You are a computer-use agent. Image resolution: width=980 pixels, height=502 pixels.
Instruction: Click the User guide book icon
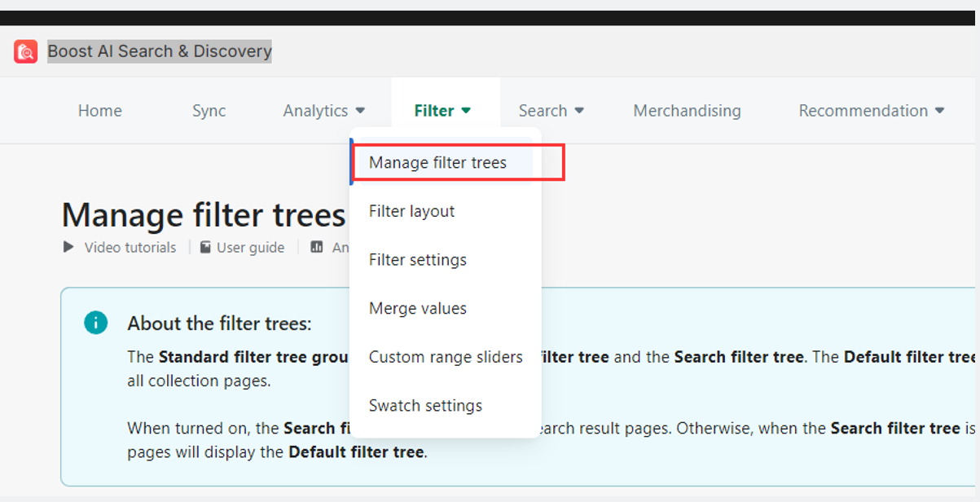point(205,247)
